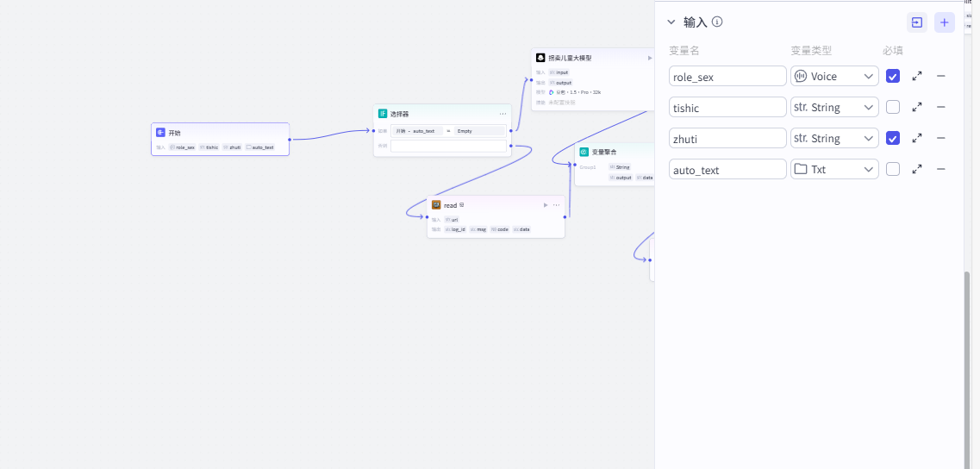980x469 pixels.
Task: Open the String type dropdown for zhuti
Action: (833, 138)
